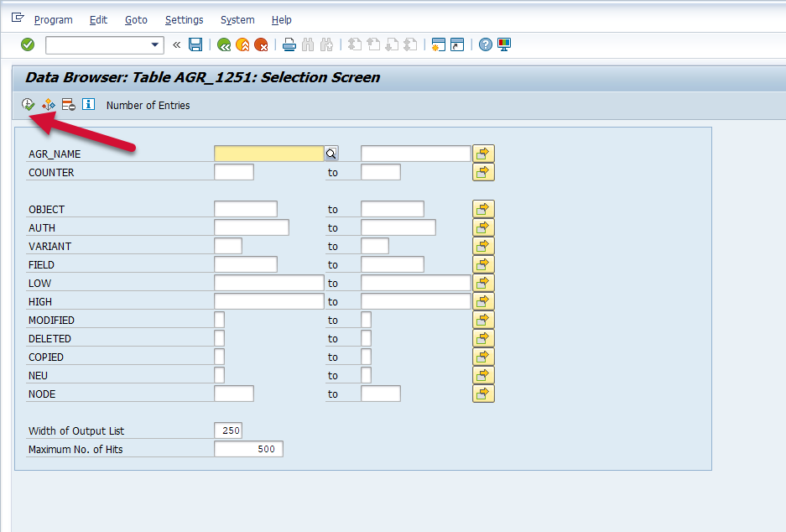786x532 pixels.
Task: Click the Execute icon in application toolbar
Action: 28,105
